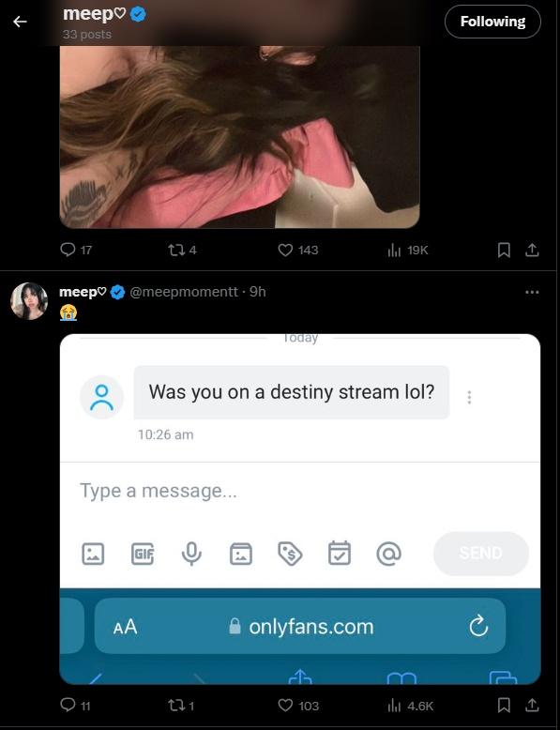
Task: View analytics showing 19K views
Action: click(x=407, y=250)
